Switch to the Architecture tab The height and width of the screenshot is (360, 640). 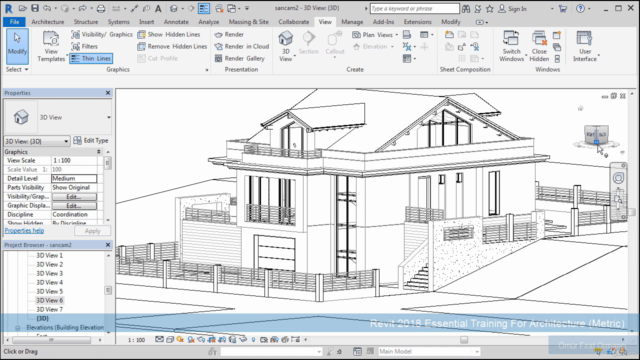[x=48, y=22]
